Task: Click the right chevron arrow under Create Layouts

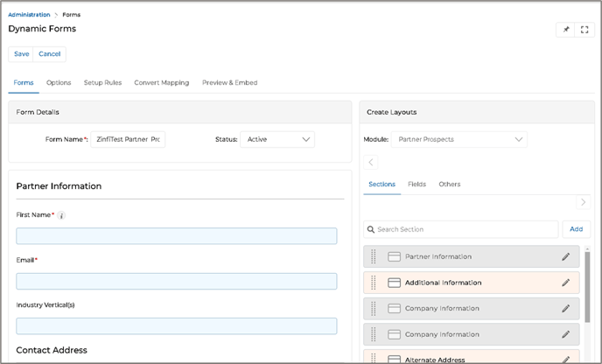Action: [x=584, y=202]
